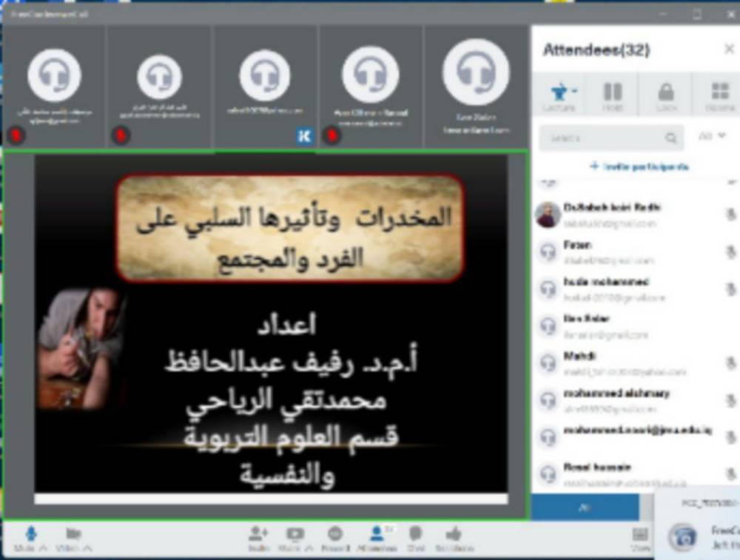This screenshot has width=740, height=560.
Task: Click the Record icon in toolbar
Action: (x=334, y=533)
